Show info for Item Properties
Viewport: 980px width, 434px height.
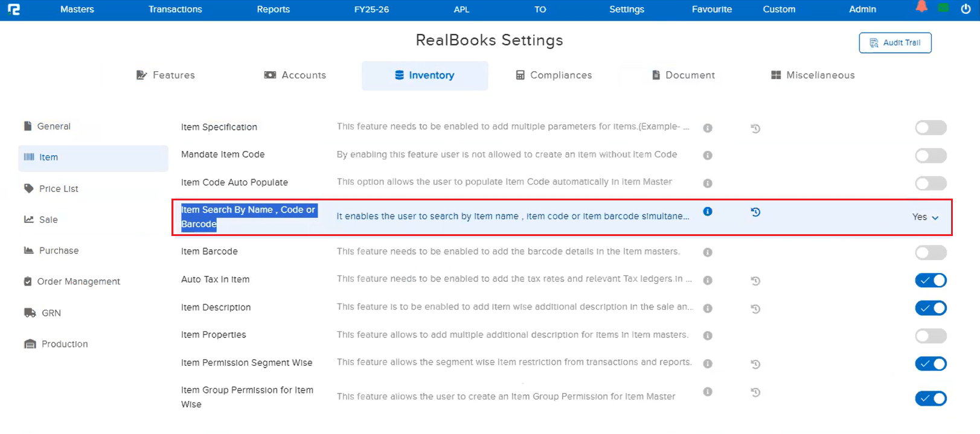[x=708, y=336]
